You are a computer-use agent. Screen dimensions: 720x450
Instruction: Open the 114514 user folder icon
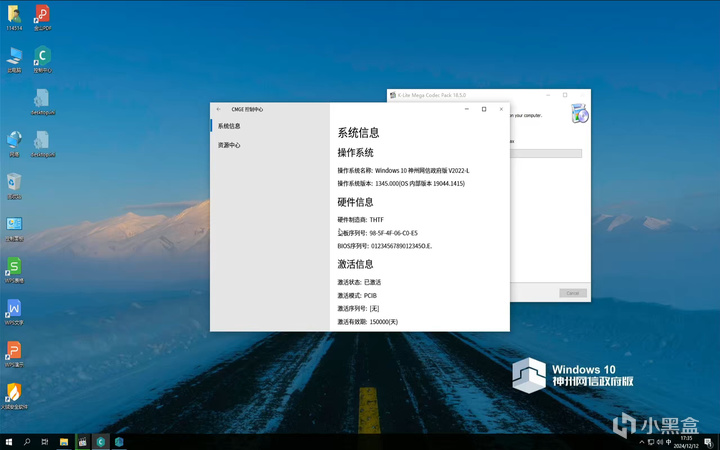coord(14,18)
